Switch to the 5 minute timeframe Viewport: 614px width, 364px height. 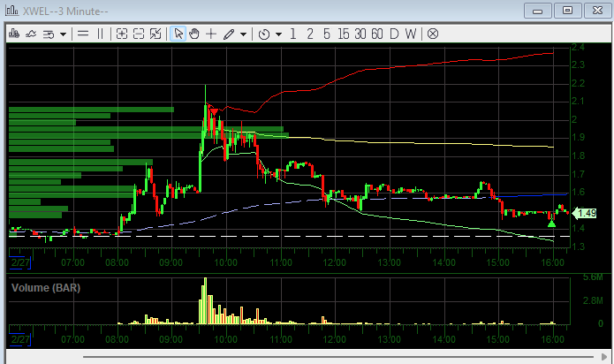[327, 34]
